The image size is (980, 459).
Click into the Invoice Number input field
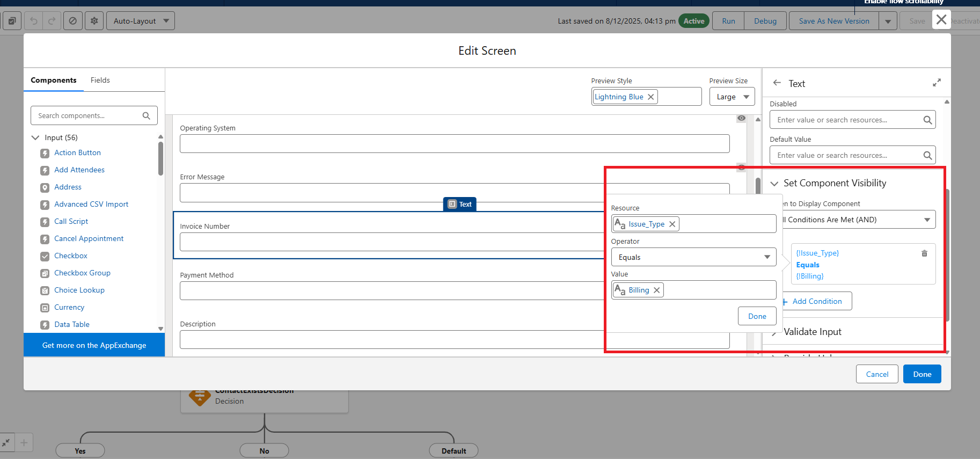click(x=392, y=242)
